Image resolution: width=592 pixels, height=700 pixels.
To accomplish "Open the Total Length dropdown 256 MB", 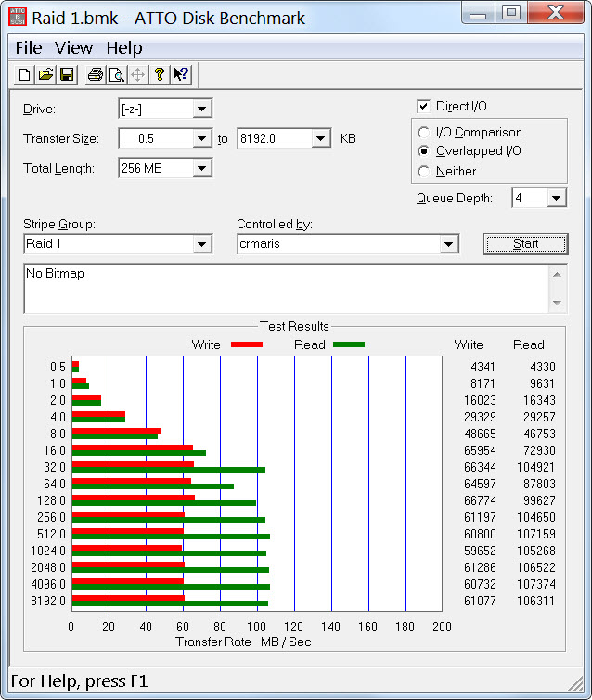I will [x=201, y=168].
